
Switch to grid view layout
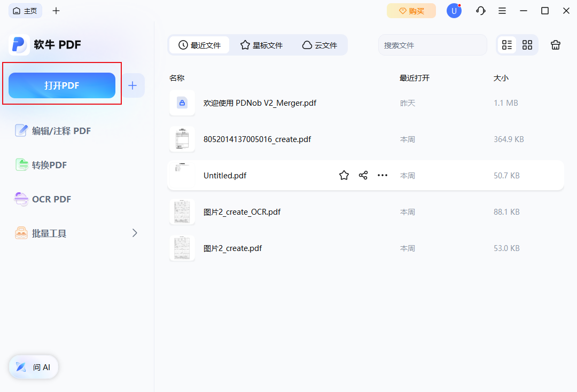[x=527, y=45]
